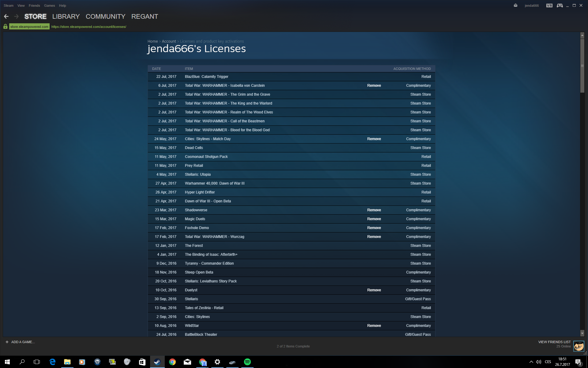The width and height of the screenshot is (588, 368).
Task: Open the Games menu
Action: tap(49, 6)
